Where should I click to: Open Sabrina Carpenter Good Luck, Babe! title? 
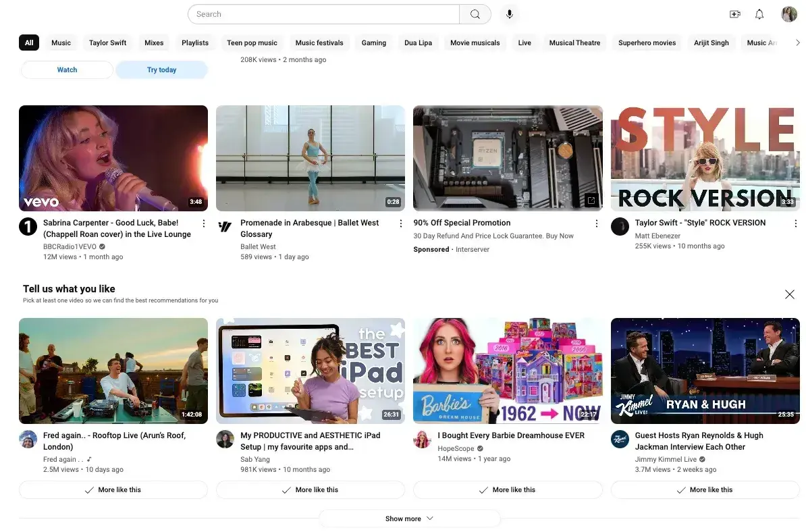click(117, 228)
